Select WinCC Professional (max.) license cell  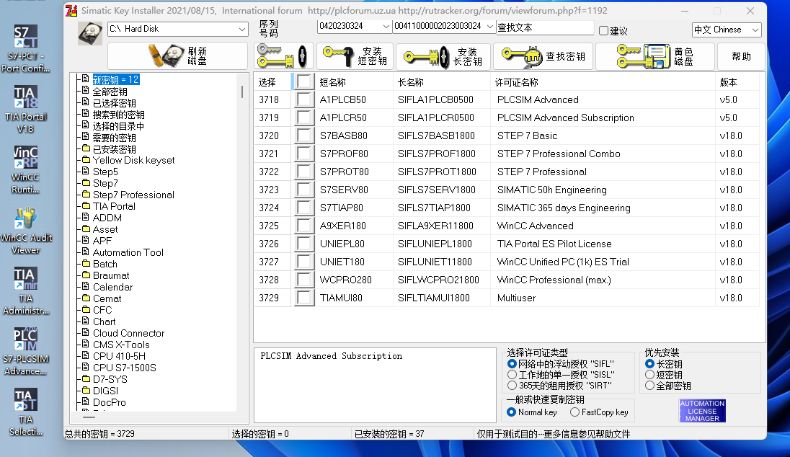click(x=554, y=280)
